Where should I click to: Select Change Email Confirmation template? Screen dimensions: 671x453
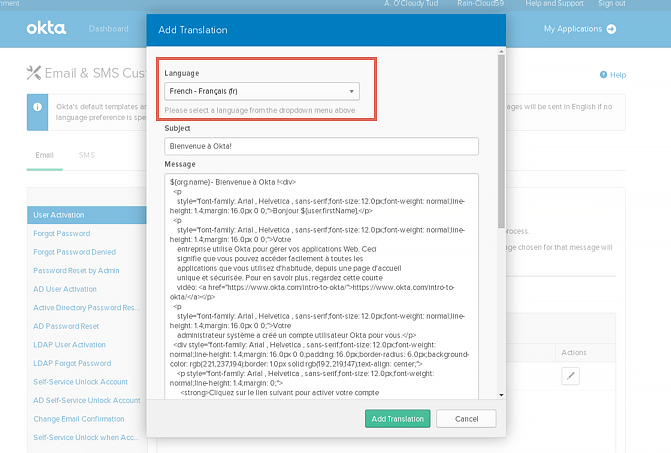tap(79, 419)
